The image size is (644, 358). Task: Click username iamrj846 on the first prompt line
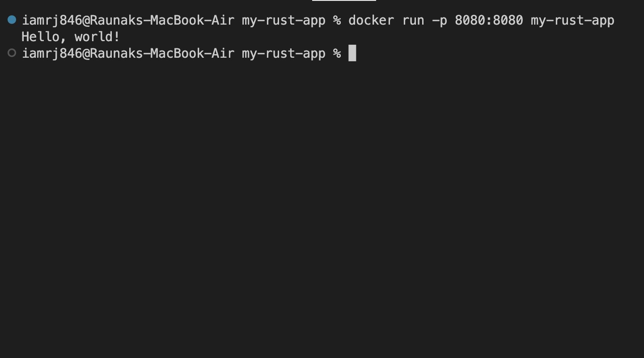pos(52,21)
